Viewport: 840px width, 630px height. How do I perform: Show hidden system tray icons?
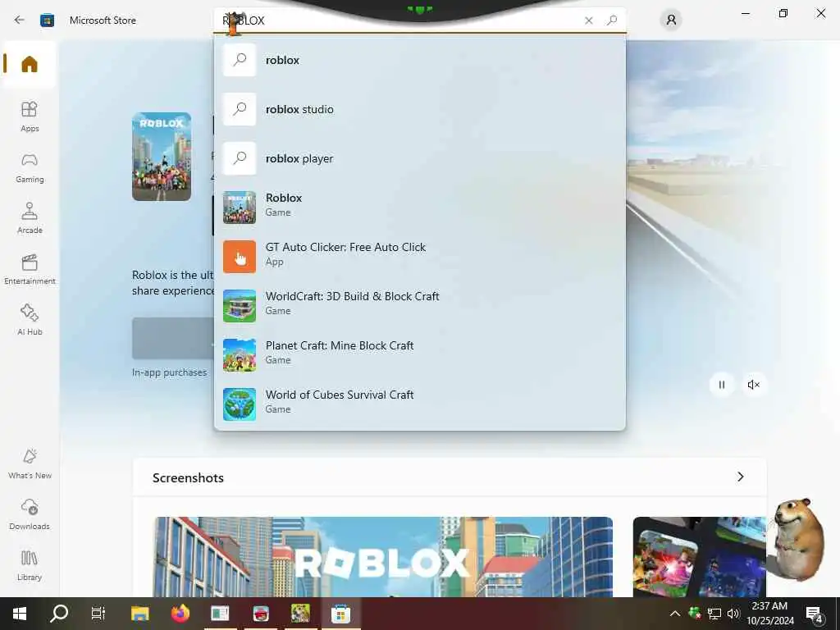point(675,614)
